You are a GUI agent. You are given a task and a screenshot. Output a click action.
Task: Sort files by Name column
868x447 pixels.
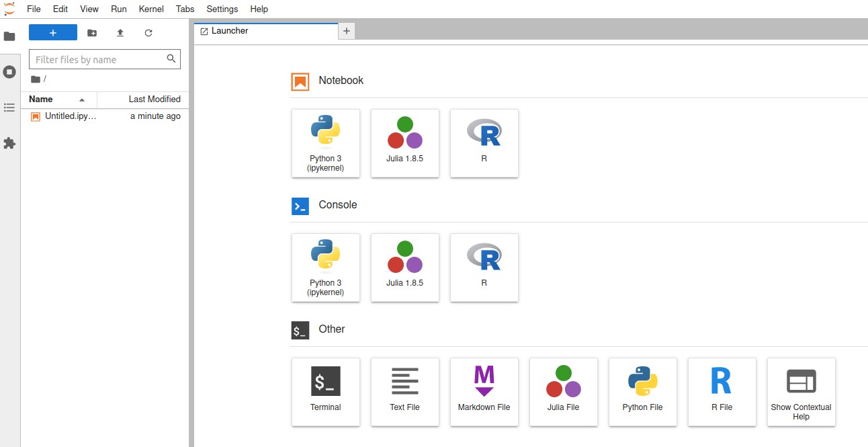coord(59,99)
